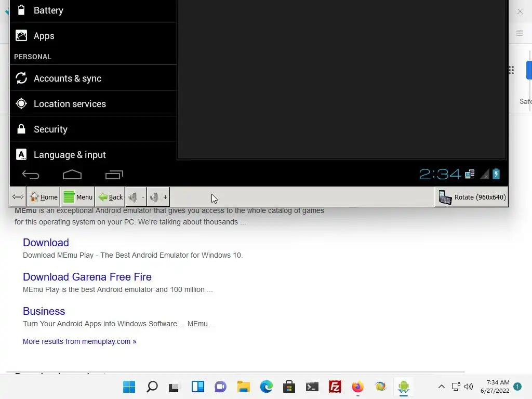This screenshot has height=399, width=532.
Task: Open notification center badge
Action: 517,387
